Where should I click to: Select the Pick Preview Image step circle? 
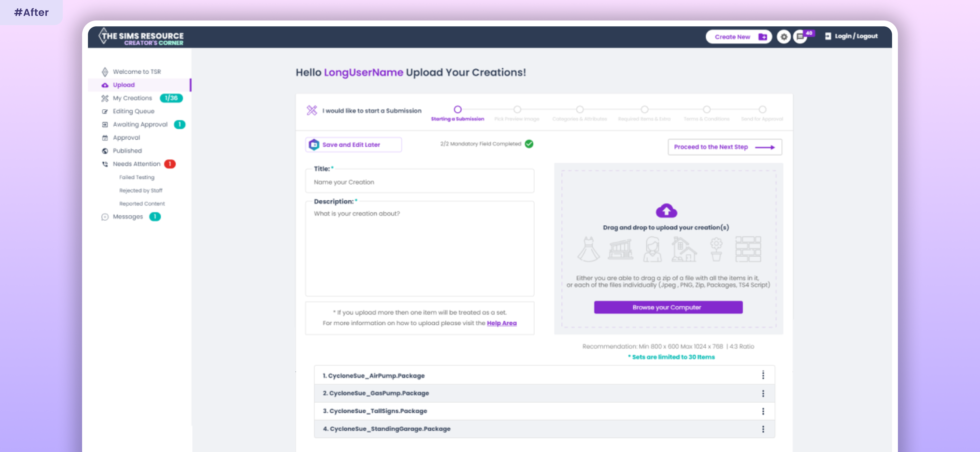click(517, 109)
